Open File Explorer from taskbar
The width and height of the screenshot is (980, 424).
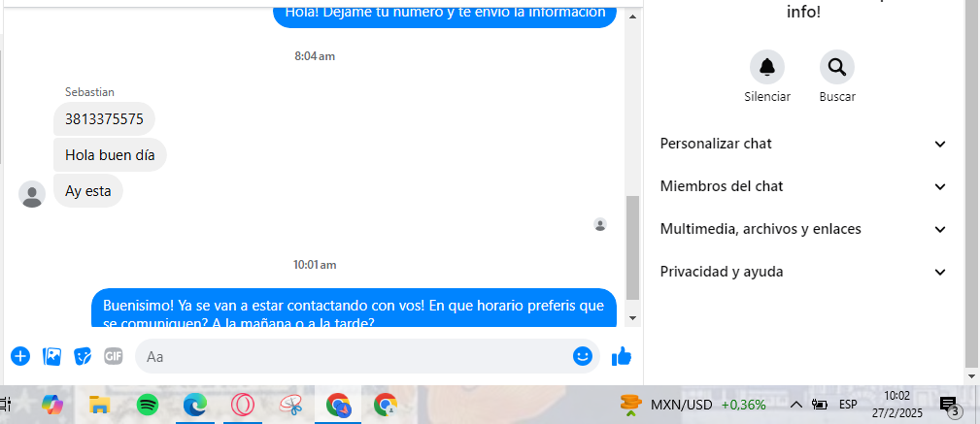click(x=99, y=405)
